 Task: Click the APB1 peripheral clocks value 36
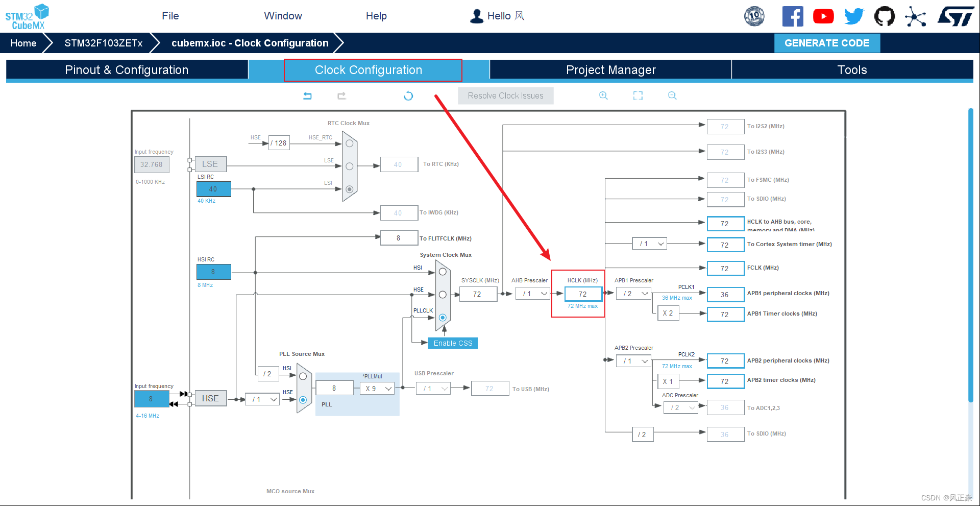click(x=725, y=295)
